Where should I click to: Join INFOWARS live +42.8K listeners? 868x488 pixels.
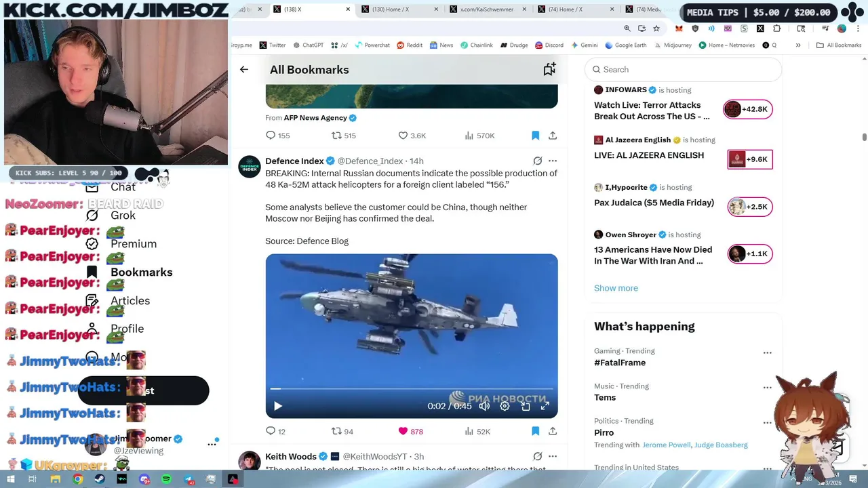pos(748,109)
